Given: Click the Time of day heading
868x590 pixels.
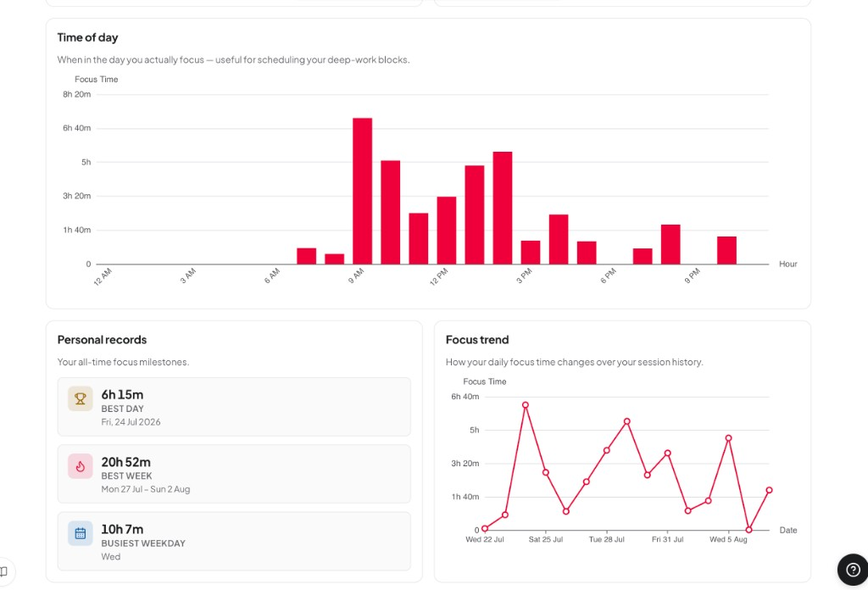Looking at the screenshot, I should point(87,37).
